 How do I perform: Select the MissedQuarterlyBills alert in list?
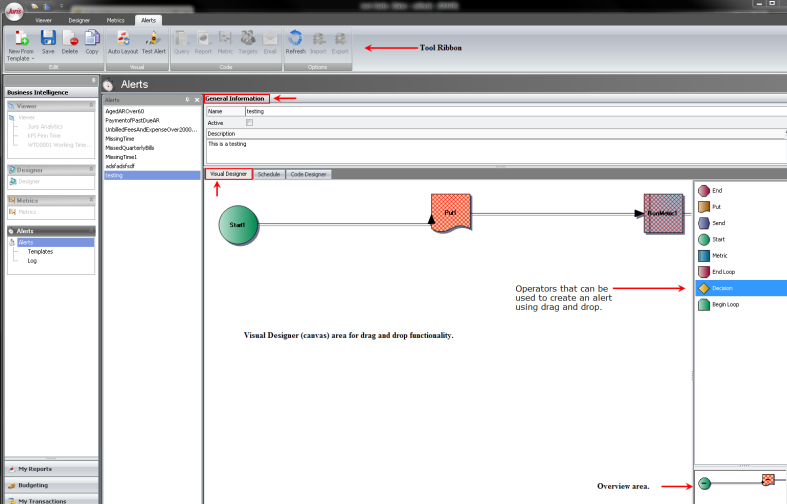coord(130,147)
